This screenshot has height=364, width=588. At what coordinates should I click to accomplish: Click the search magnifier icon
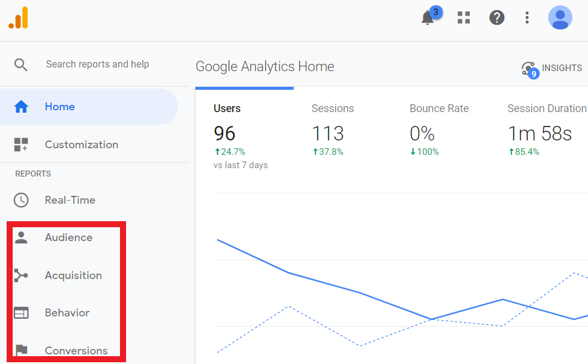tap(21, 64)
